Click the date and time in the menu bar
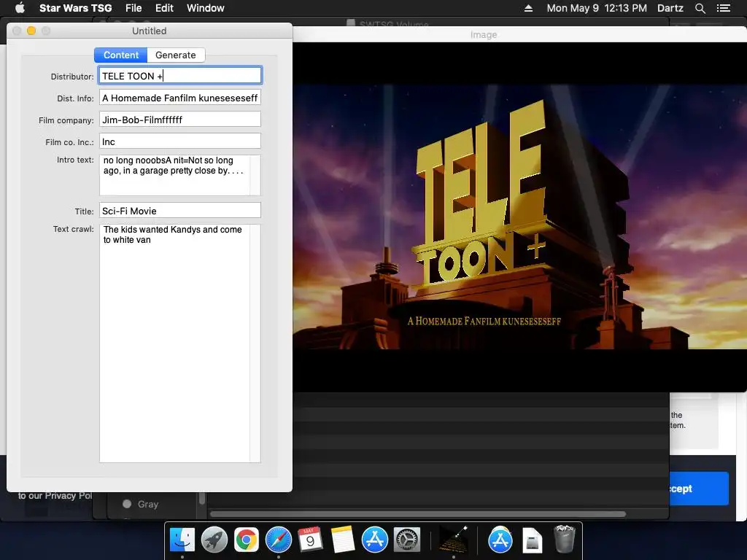 coord(597,8)
